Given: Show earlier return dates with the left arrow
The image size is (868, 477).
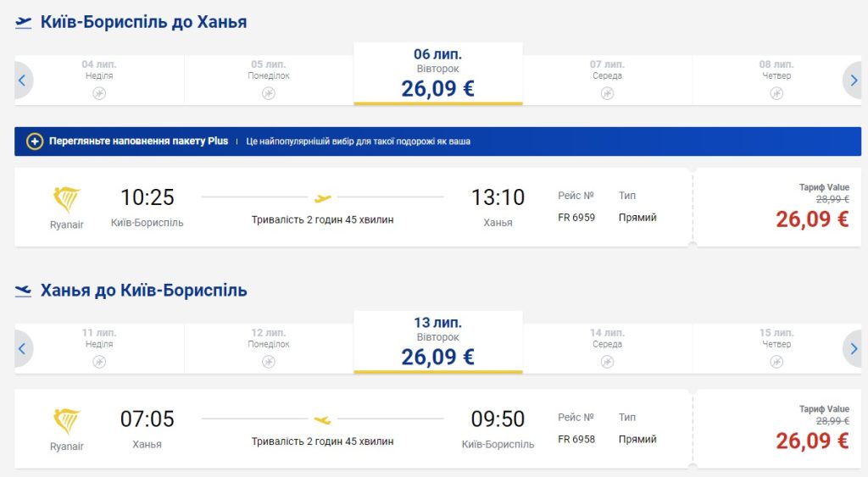Looking at the screenshot, I should 22,348.
